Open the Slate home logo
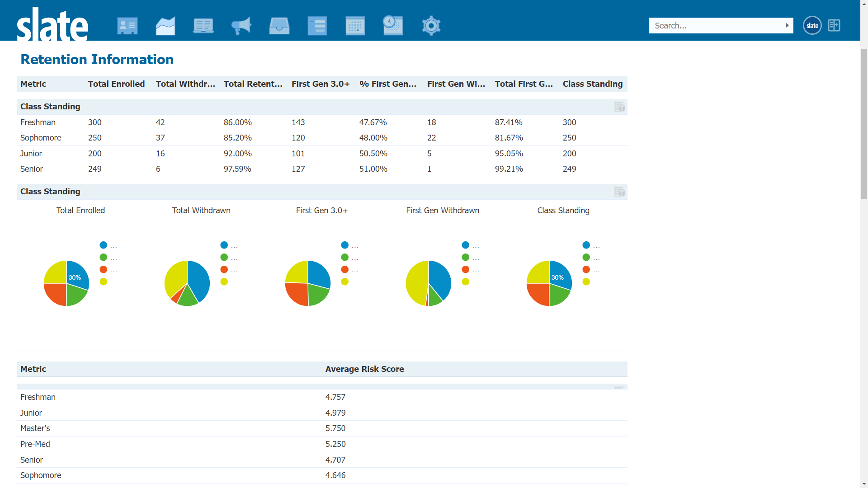 (x=52, y=24)
